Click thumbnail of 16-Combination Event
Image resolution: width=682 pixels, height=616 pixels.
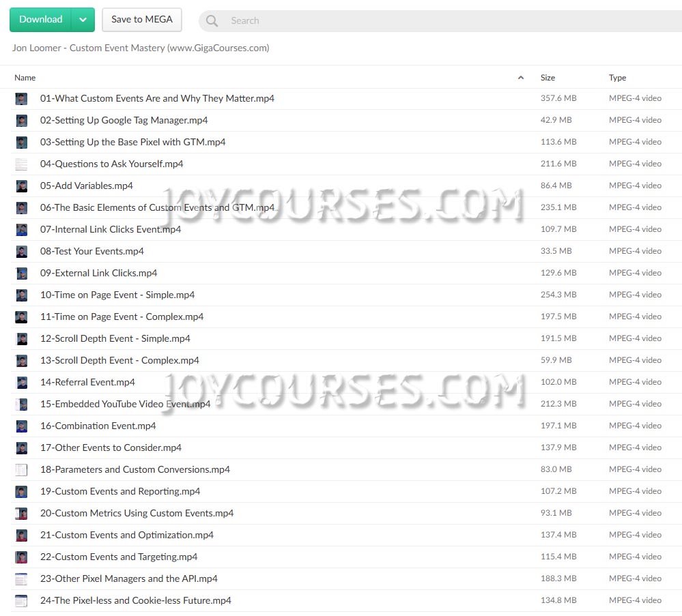coord(21,426)
